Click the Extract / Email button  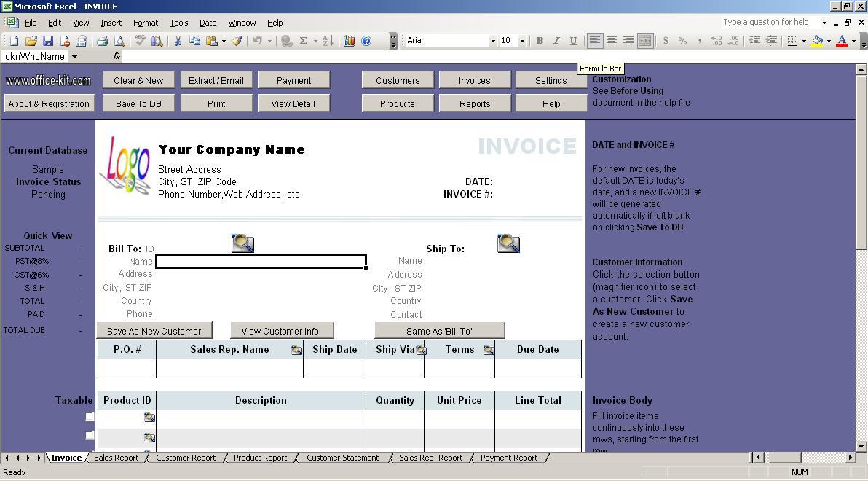(216, 79)
